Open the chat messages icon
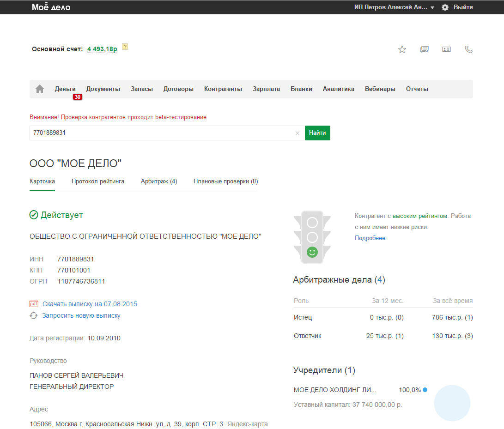The height and width of the screenshot is (429, 504). point(424,49)
